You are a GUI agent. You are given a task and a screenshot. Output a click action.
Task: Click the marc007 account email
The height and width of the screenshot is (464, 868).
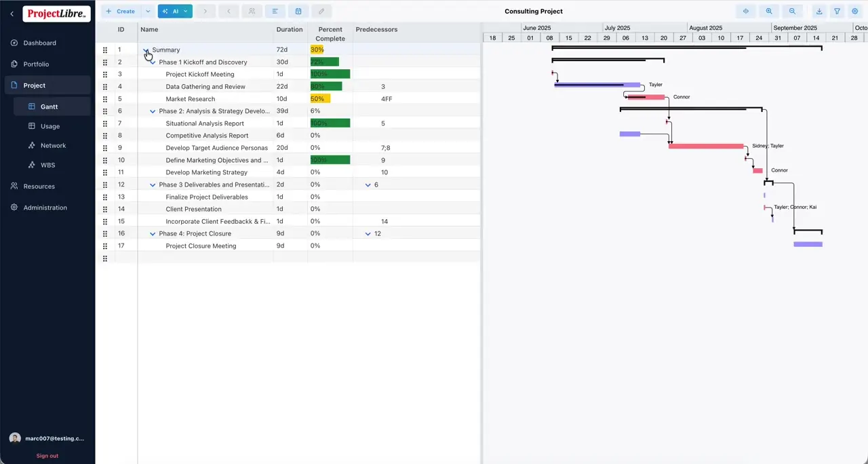[54, 438]
